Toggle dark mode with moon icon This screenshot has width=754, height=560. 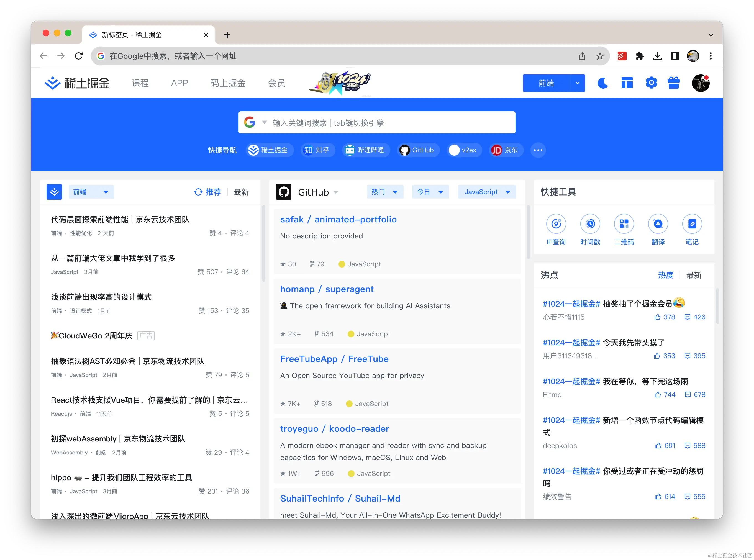pos(603,83)
